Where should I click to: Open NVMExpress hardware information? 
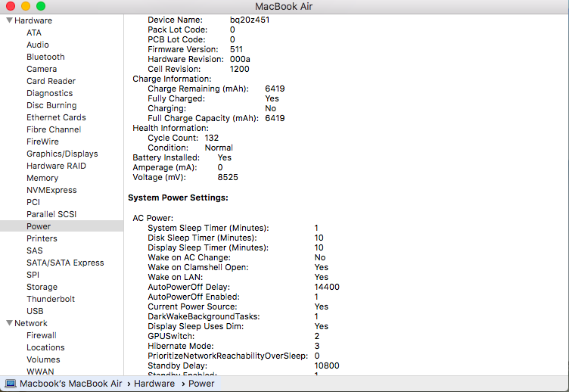(x=51, y=190)
